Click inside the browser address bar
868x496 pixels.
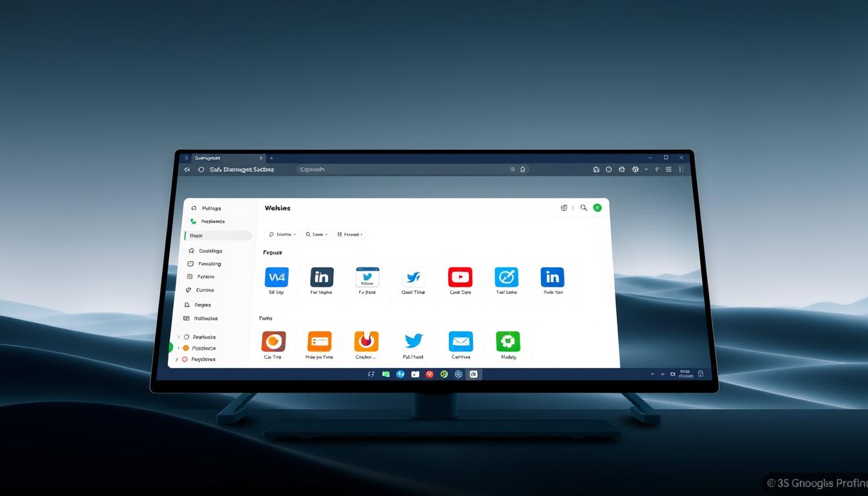413,169
